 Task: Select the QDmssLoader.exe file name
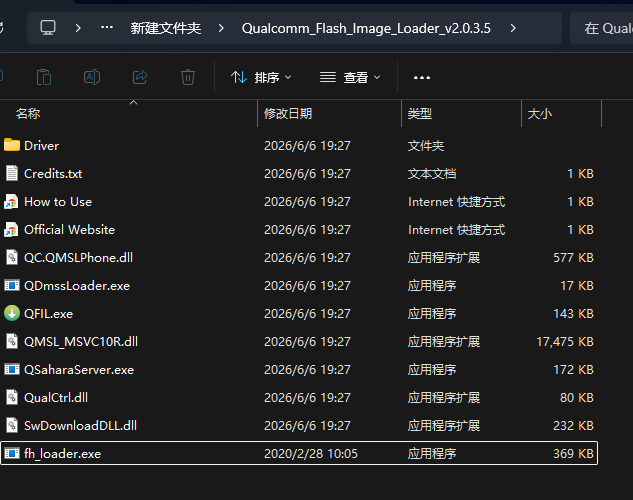tap(77, 286)
